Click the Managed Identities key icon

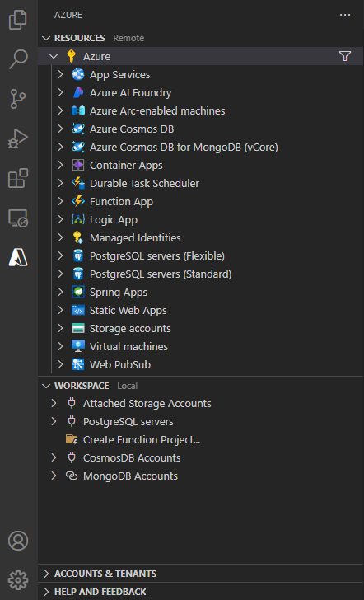point(78,237)
